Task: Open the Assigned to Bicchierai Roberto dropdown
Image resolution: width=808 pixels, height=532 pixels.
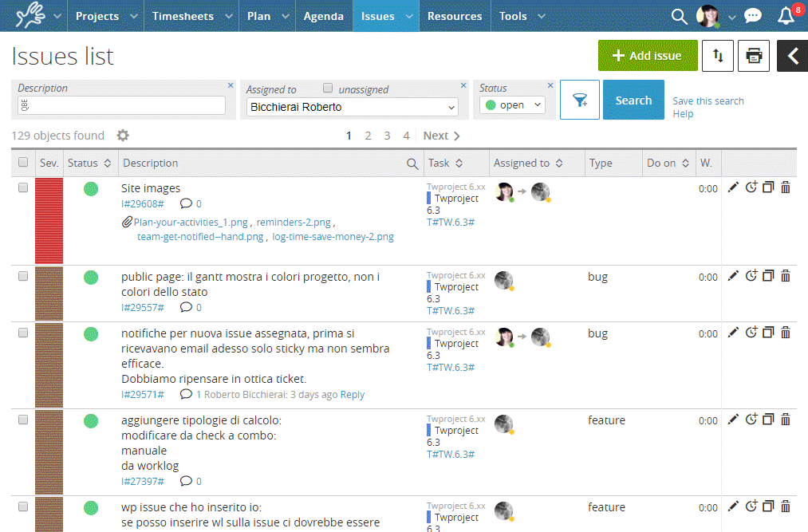Action: click(x=352, y=107)
